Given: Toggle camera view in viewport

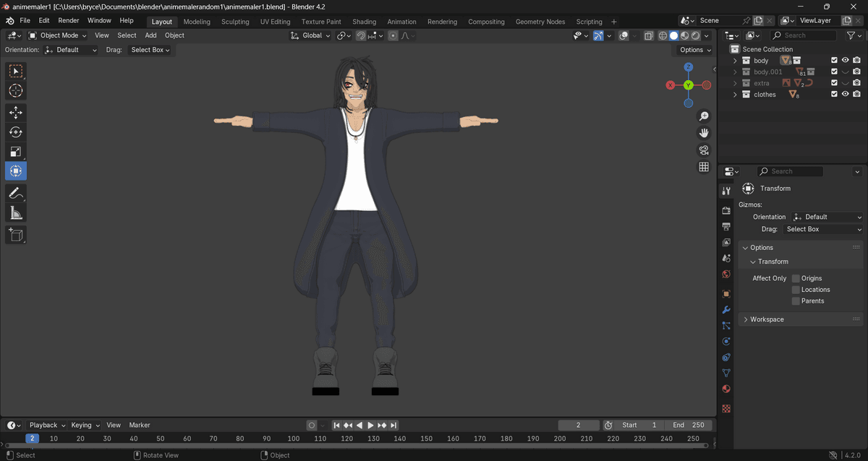Looking at the screenshot, I should (x=703, y=150).
